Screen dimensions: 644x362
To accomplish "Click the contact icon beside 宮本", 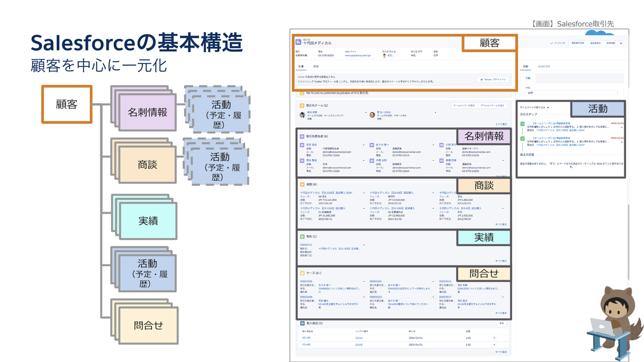I will [x=302, y=145].
